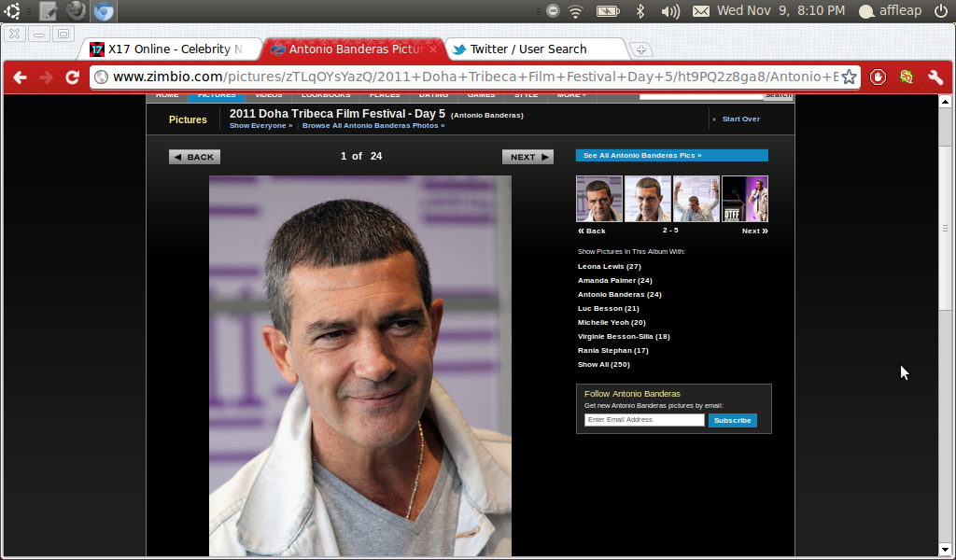Open See All Antonio Banderas Pics banner

[x=672, y=155]
